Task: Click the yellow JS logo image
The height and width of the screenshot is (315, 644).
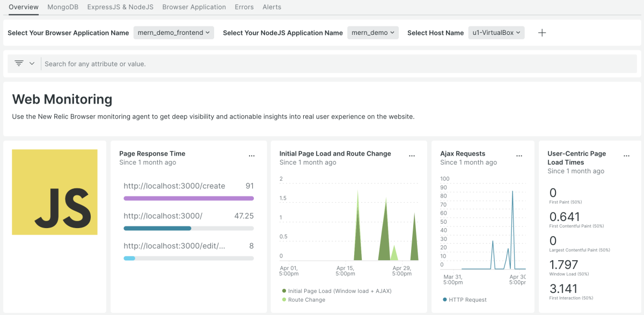Action: (55, 192)
